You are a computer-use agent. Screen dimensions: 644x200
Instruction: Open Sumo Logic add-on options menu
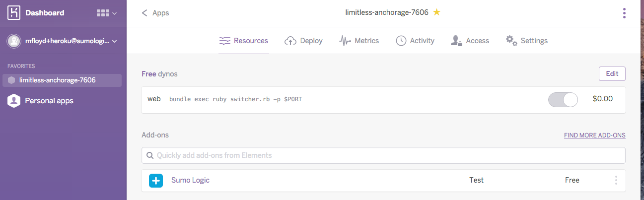(x=616, y=180)
